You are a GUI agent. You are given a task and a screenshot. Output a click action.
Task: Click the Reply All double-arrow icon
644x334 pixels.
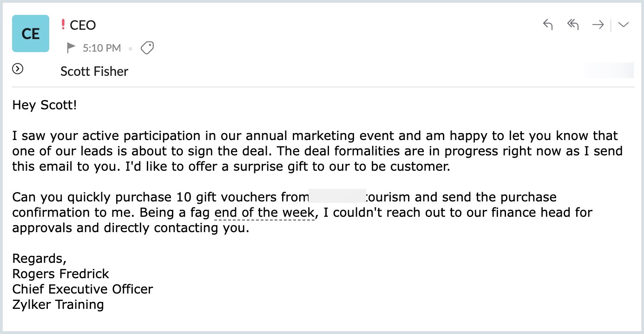pos(572,25)
